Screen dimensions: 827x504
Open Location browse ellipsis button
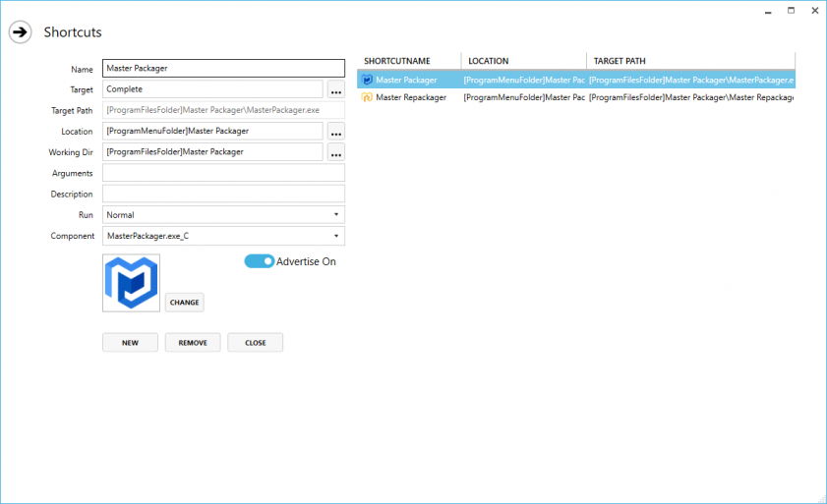click(x=336, y=132)
